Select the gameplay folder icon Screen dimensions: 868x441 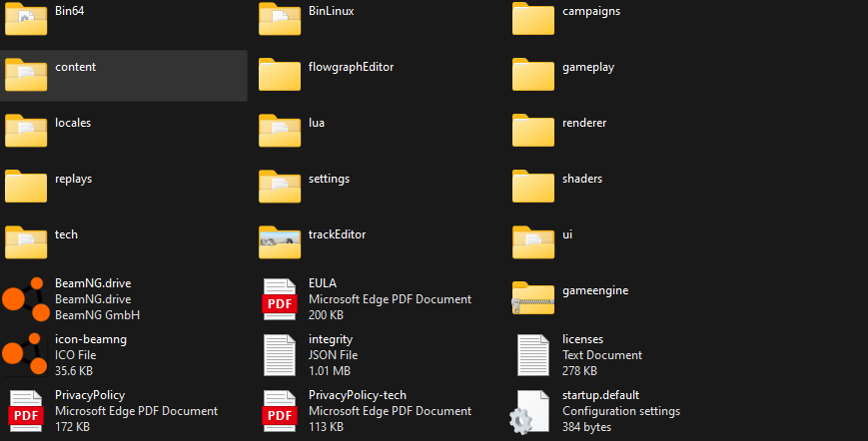coord(533,75)
